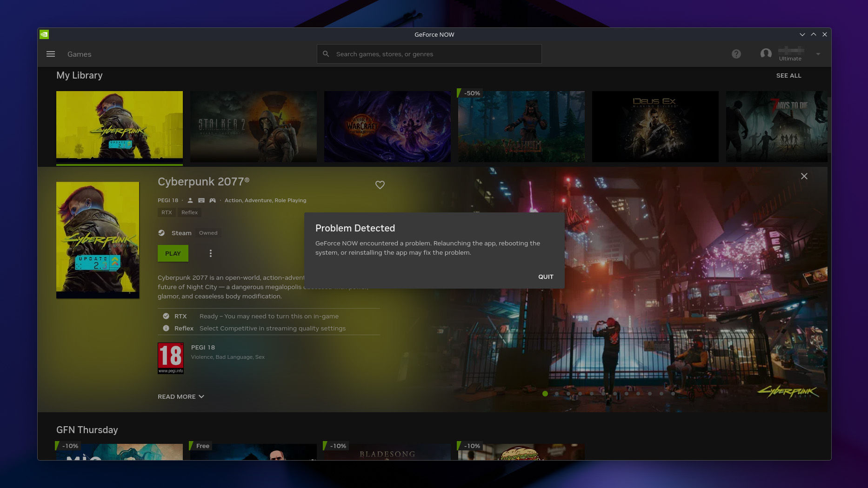Click the GeForce NOW logo icon
This screenshot has width=868, height=488.
[x=45, y=34]
